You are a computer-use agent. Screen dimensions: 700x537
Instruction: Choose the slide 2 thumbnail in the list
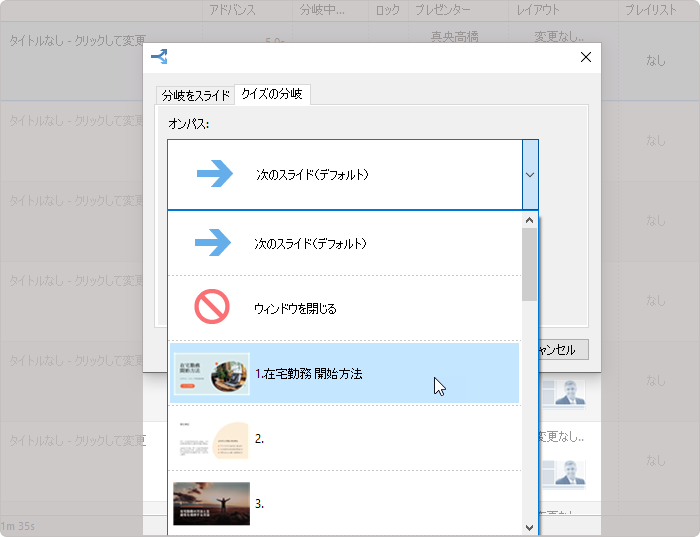point(211,438)
